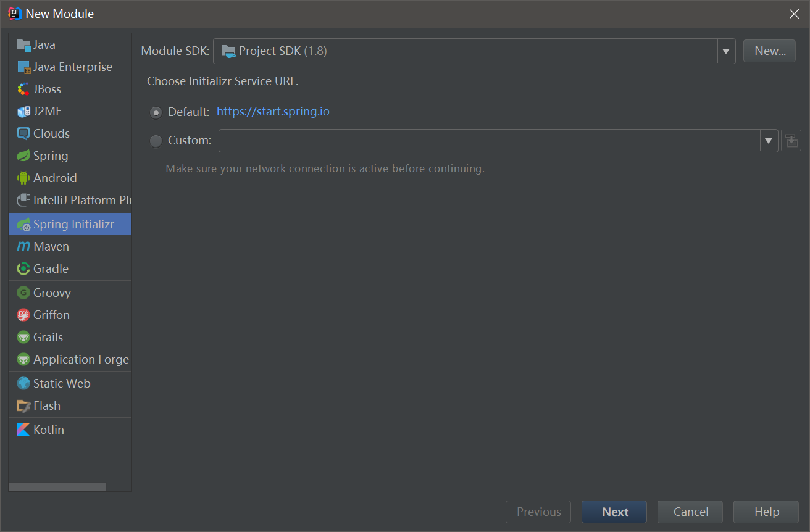Select the Clouds list entry
Image resolution: width=810 pixels, height=532 pixels.
pyautogui.click(x=70, y=134)
